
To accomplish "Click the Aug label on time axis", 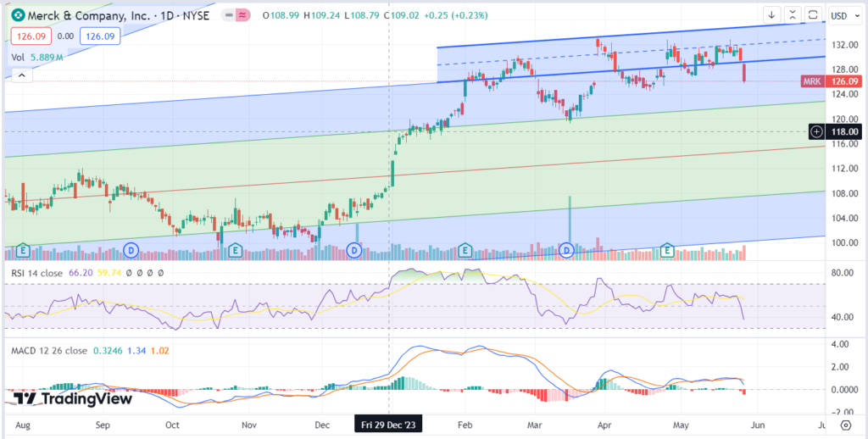I will click(24, 425).
